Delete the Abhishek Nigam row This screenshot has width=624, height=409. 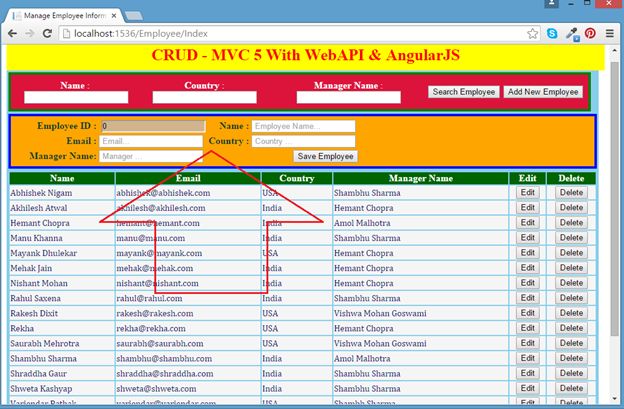point(571,193)
